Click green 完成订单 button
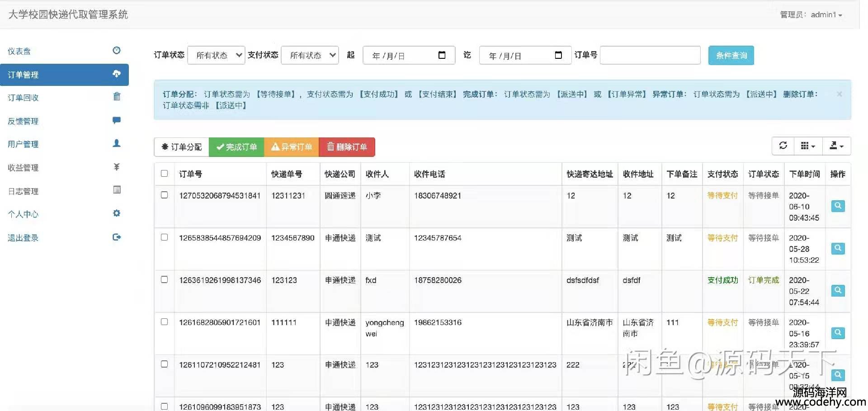Viewport: 868px width, 411px height. tap(236, 147)
